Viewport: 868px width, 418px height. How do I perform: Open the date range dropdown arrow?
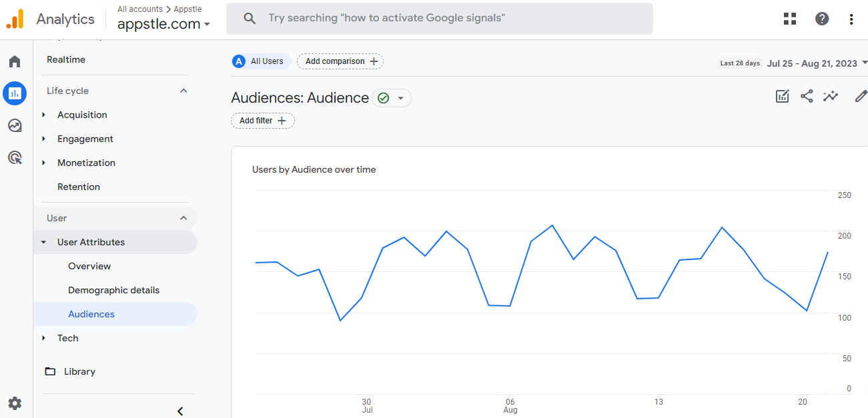coord(865,63)
